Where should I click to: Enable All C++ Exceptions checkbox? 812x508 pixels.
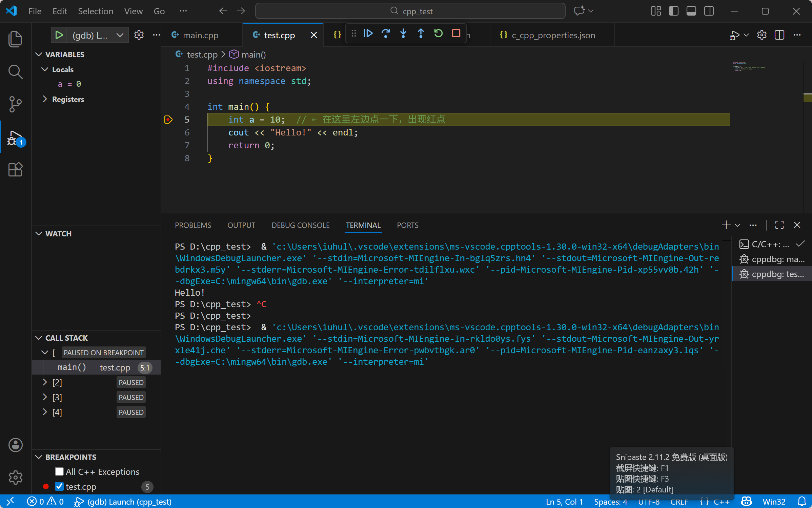(59, 471)
